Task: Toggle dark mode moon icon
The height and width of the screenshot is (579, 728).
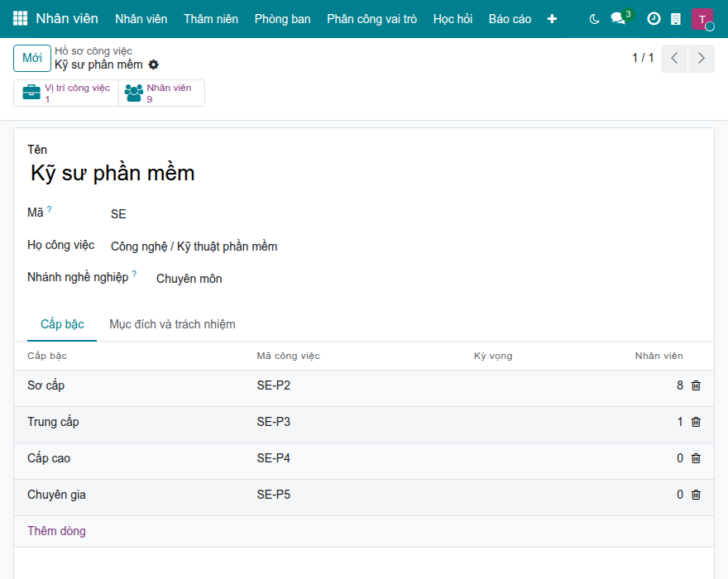Action: [594, 19]
